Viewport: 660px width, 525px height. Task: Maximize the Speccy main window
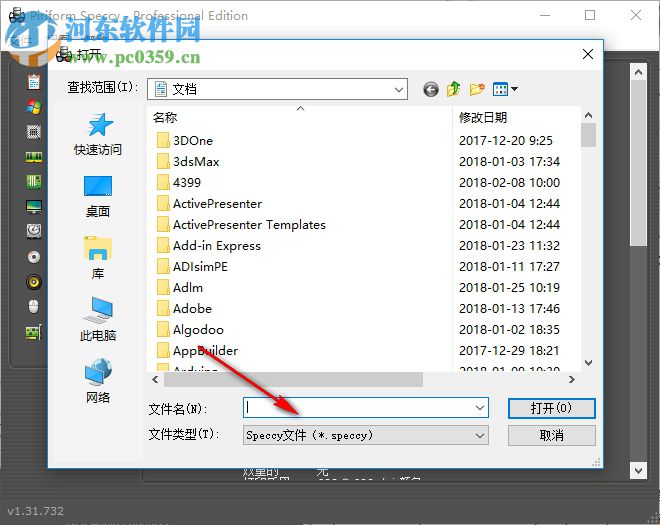(x=590, y=16)
